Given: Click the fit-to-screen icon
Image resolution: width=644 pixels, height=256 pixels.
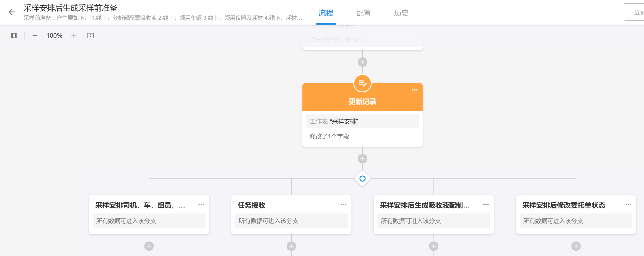Looking at the screenshot, I should (90, 36).
